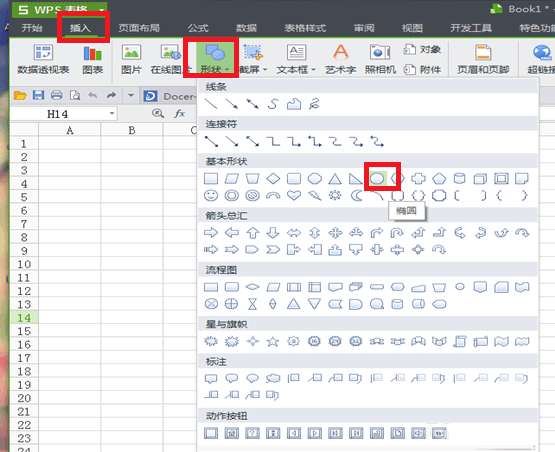Expand the quick access toolbar arrow
555x452 pixels.
131,95
